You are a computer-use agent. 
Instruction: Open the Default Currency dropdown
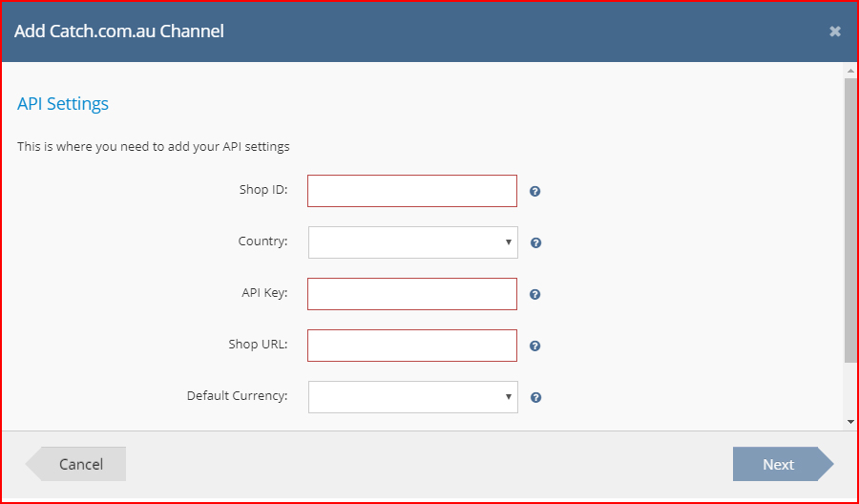coord(413,397)
